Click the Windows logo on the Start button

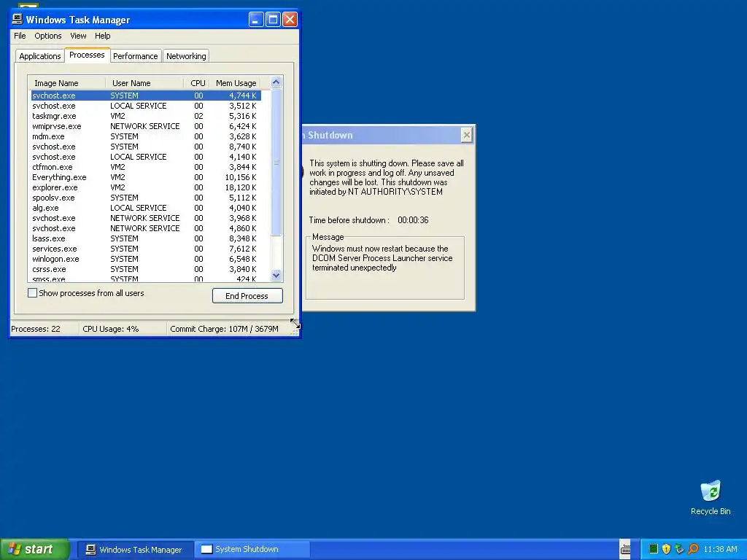(15, 549)
